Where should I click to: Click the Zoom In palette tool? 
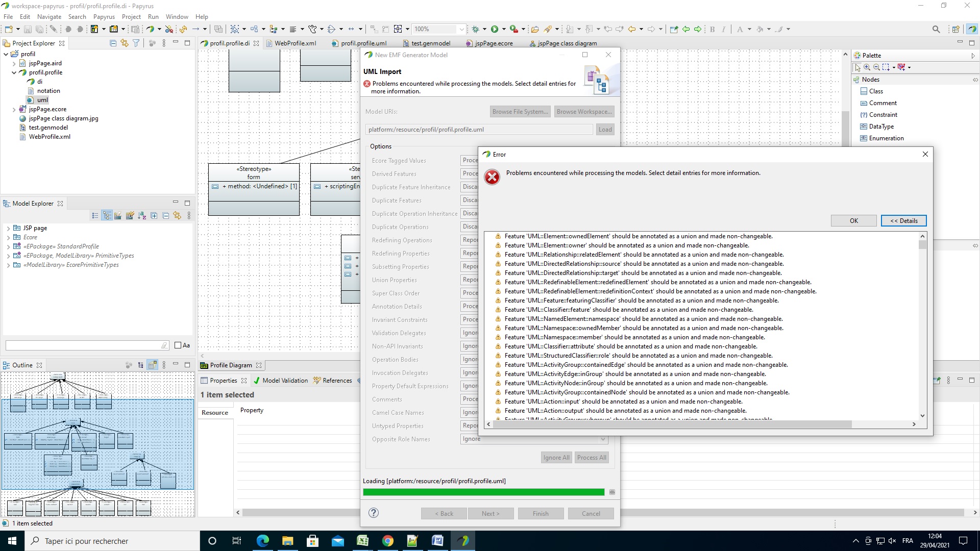point(867,67)
